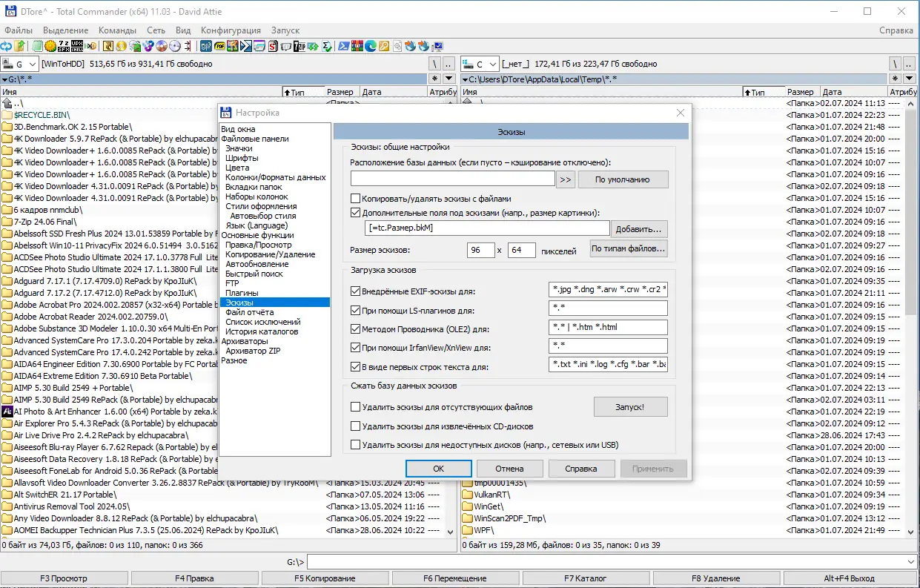
Task: Click the PDF tool icon in toolbar
Action: pos(220,46)
